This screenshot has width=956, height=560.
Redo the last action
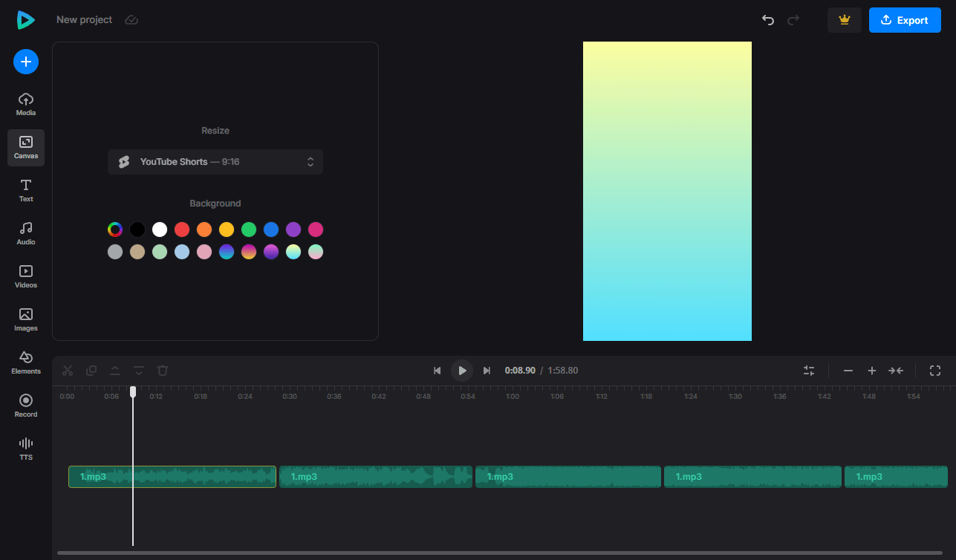point(793,20)
